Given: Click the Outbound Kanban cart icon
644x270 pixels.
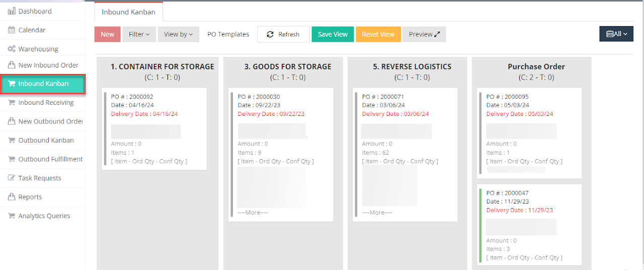Looking at the screenshot, I should 12,141.
